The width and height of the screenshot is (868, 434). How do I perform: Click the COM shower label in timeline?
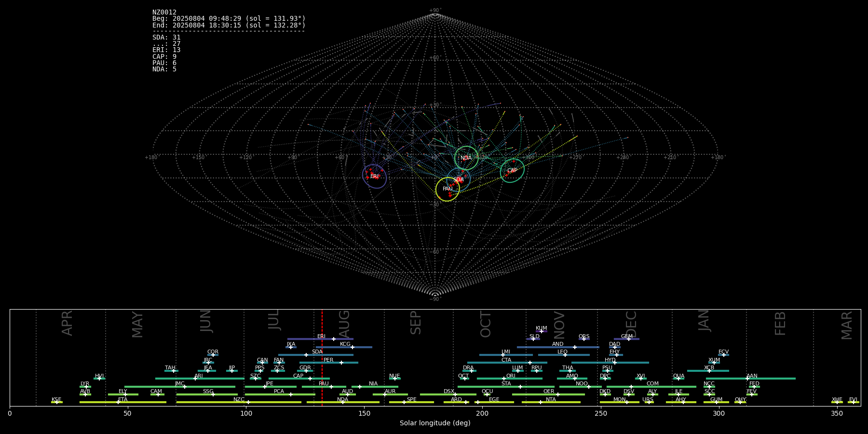[652, 384]
